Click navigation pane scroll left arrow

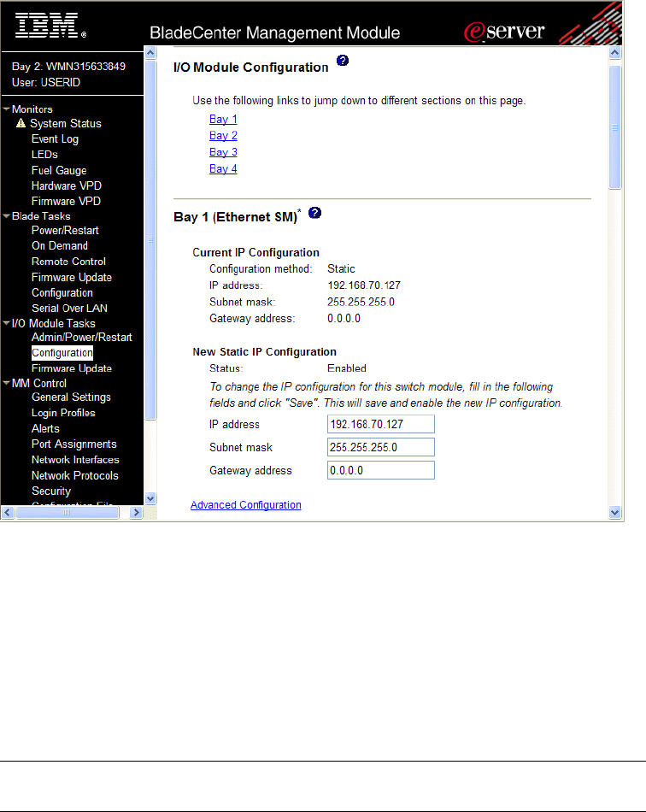coord(7,513)
